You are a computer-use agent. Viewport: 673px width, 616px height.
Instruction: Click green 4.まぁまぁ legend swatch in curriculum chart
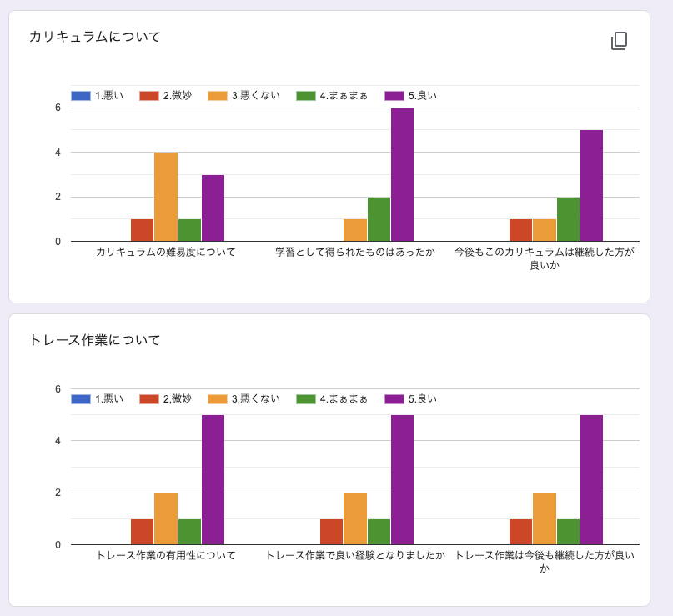click(x=306, y=96)
